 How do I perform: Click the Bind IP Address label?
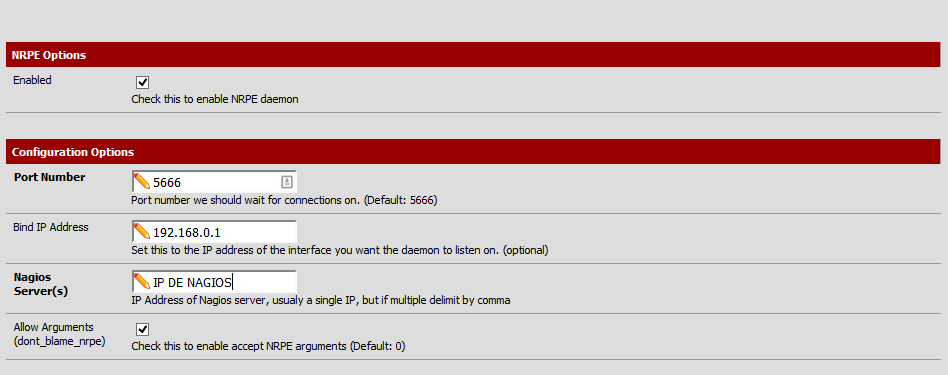coord(51,227)
